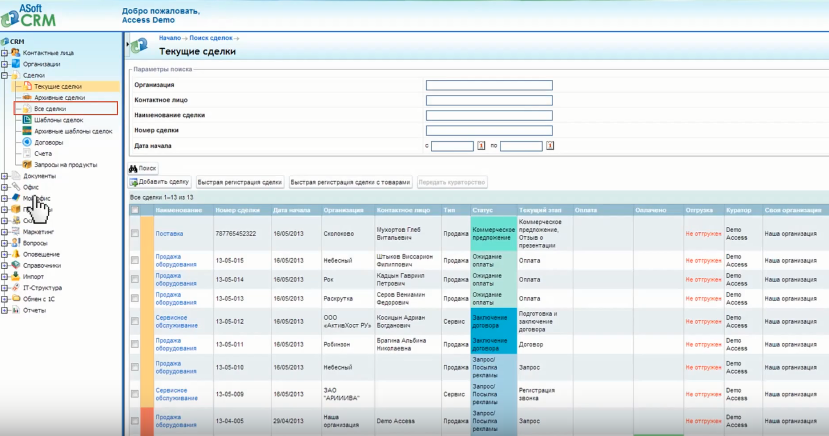Click the Номер сделки input field

coord(489,131)
